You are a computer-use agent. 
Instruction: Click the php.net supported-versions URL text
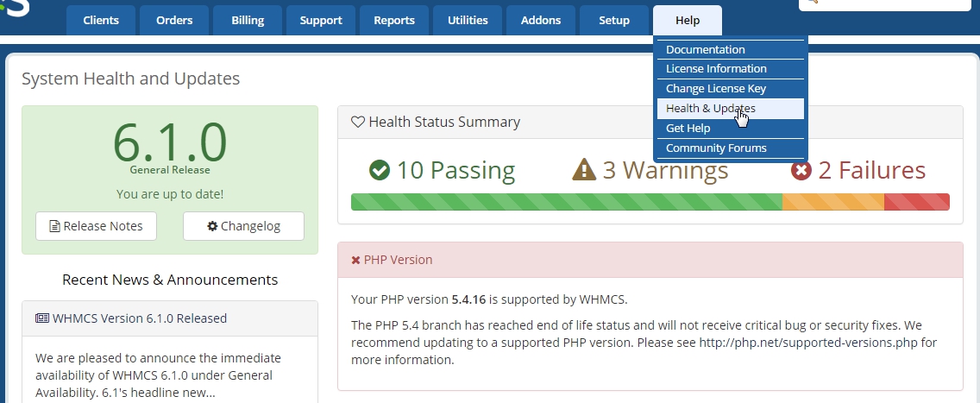click(x=809, y=343)
